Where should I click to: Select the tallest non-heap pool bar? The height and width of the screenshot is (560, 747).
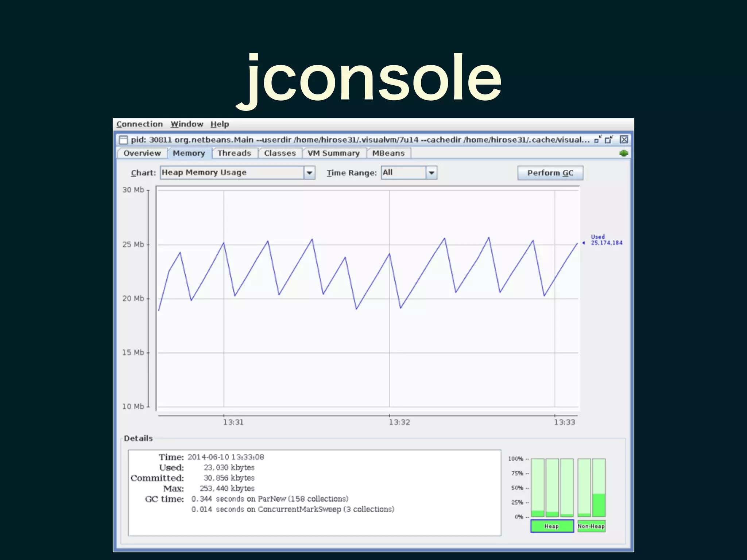point(599,487)
